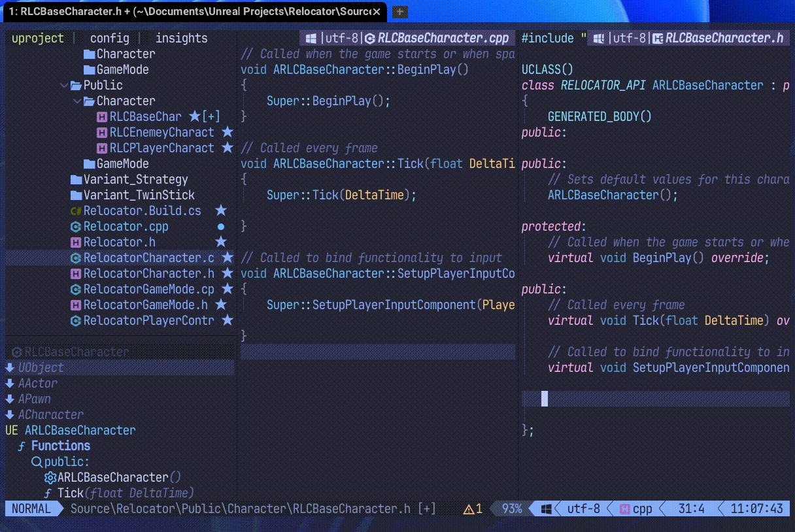Click the Windows file format icon in status bar
Viewport: 795px width, 532px height.
pyautogui.click(x=547, y=508)
